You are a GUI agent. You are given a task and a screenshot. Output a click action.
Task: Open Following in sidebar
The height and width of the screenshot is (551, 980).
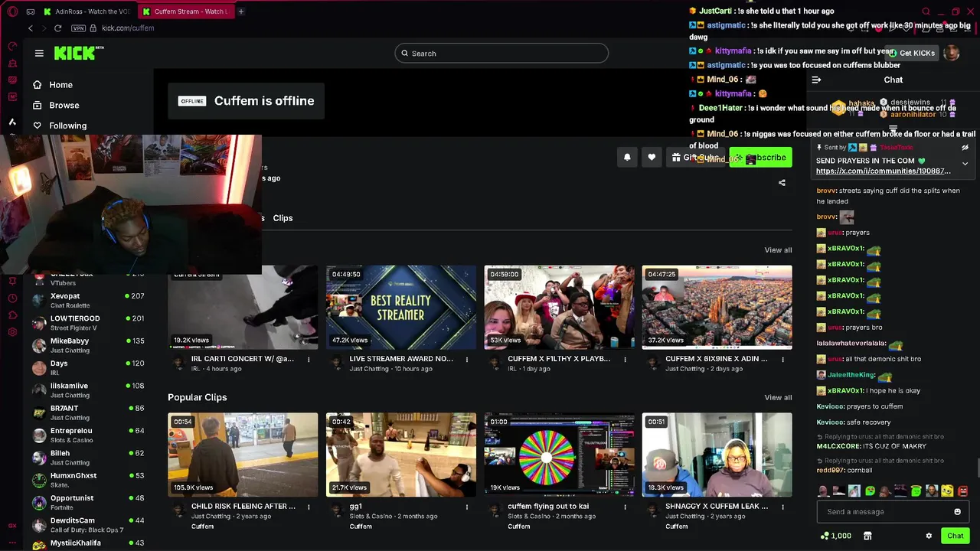tap(68, 126)
